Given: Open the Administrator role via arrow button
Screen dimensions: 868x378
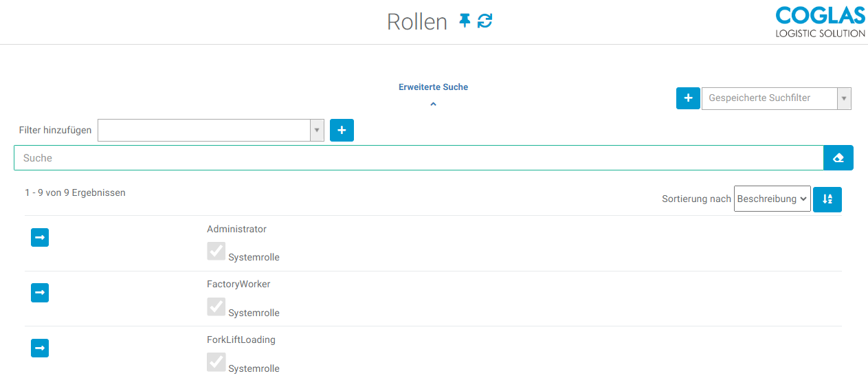Looking at the screenshot, I should pos(40,238).
